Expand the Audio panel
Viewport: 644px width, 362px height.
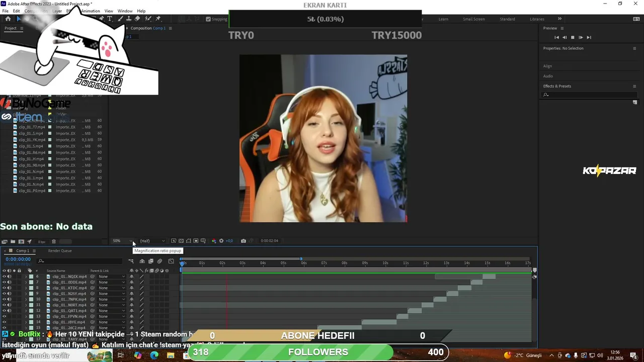(x=548, y=76)
